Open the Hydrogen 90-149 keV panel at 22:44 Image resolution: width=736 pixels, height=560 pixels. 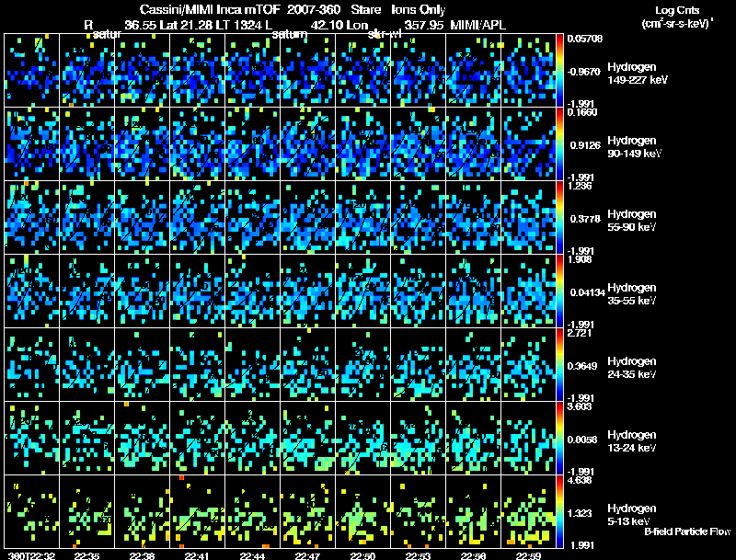coord(252,143)
